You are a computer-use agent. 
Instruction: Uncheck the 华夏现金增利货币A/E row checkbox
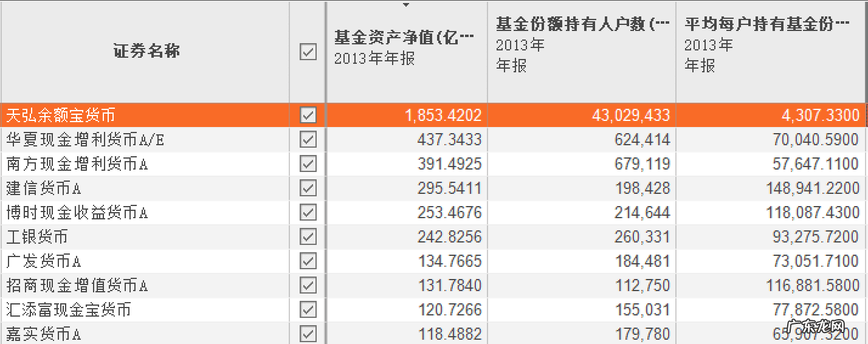click(308, 140)
